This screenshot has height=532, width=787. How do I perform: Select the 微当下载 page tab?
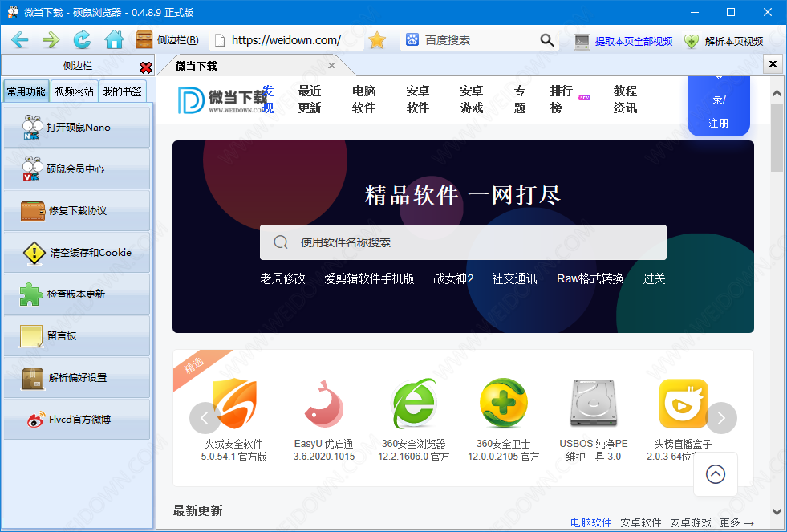251,66
